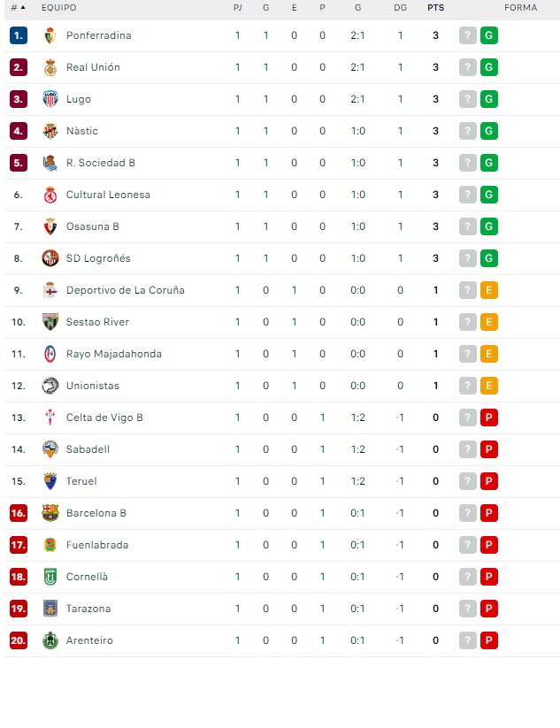Select the Arenteiro club badge
560x728 pixels.
click(50, 640)
